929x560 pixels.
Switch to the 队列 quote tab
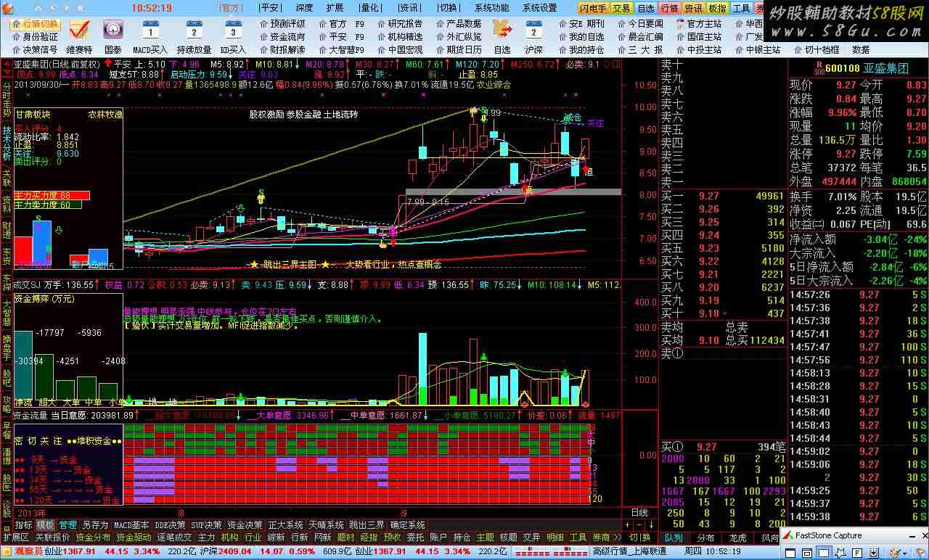[674, 538]
